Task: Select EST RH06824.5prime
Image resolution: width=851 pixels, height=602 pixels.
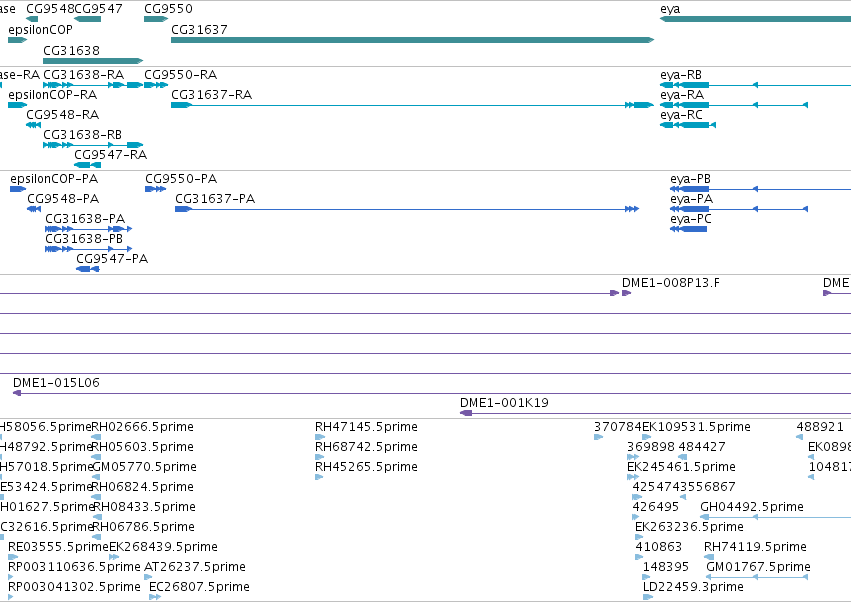Action: (96, 497)
